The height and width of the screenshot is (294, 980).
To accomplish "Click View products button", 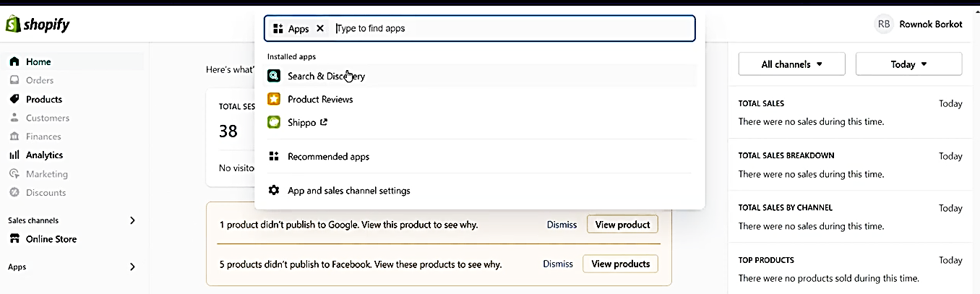I will 620,264.
